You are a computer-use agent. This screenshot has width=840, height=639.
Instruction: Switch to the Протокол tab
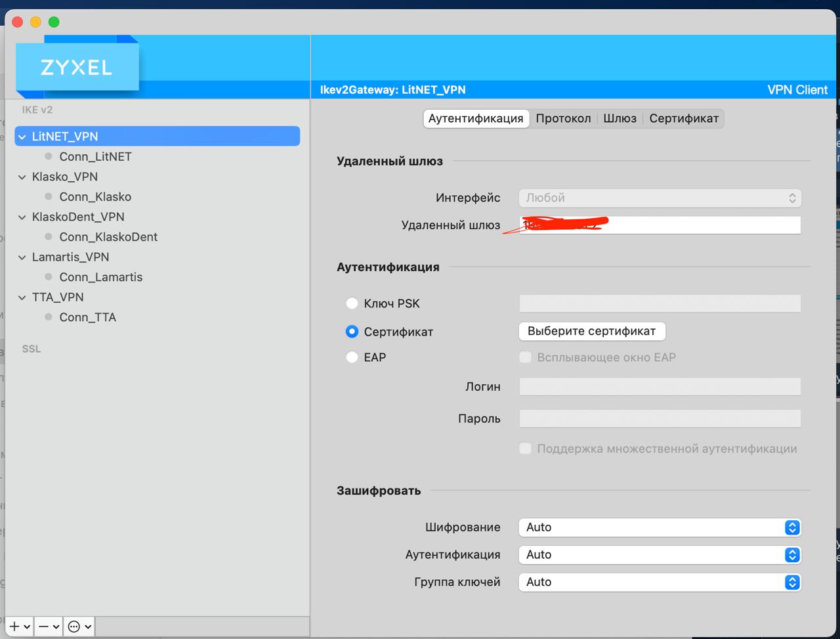pos(563,118)
